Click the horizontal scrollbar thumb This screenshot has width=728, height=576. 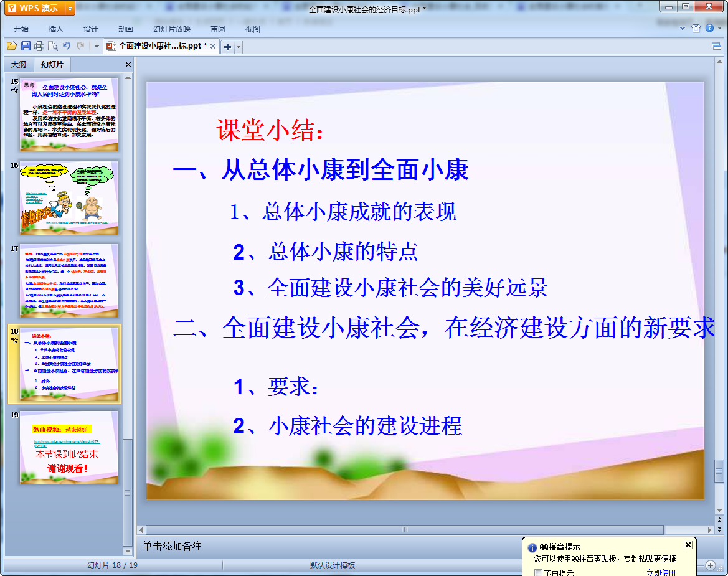click(x=404, y=529)
